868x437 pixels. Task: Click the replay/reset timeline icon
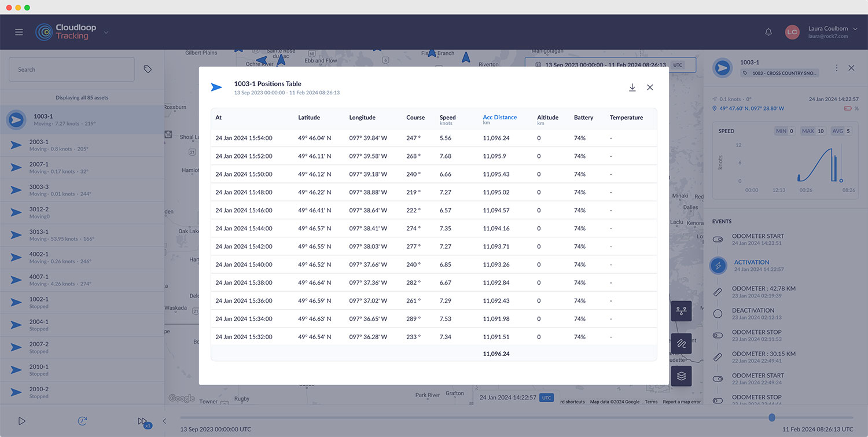82,421
